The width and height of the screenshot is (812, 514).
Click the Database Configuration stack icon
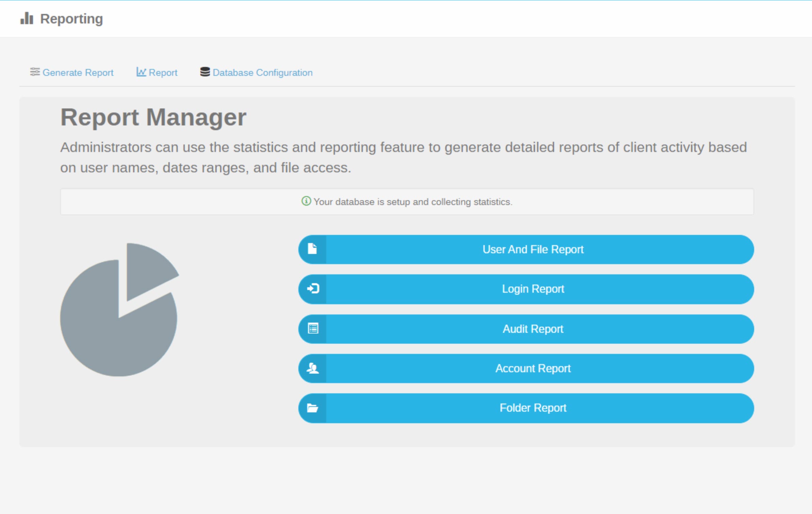[205, 72]
